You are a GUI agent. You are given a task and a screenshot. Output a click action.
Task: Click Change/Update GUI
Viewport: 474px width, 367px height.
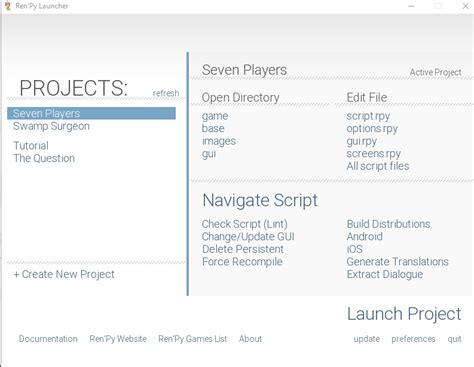coord(248,237)
